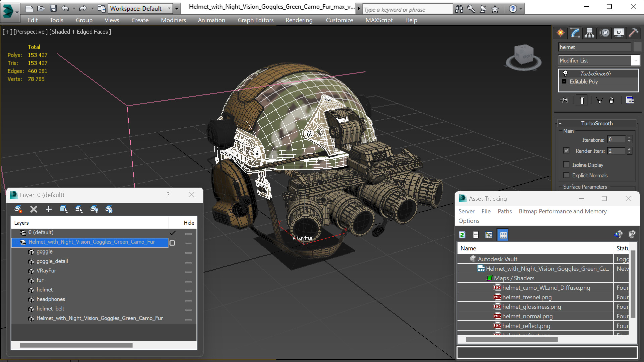Click Delete layer X icon
Viewport: 644px width, 362px height.
click(34, 209)
